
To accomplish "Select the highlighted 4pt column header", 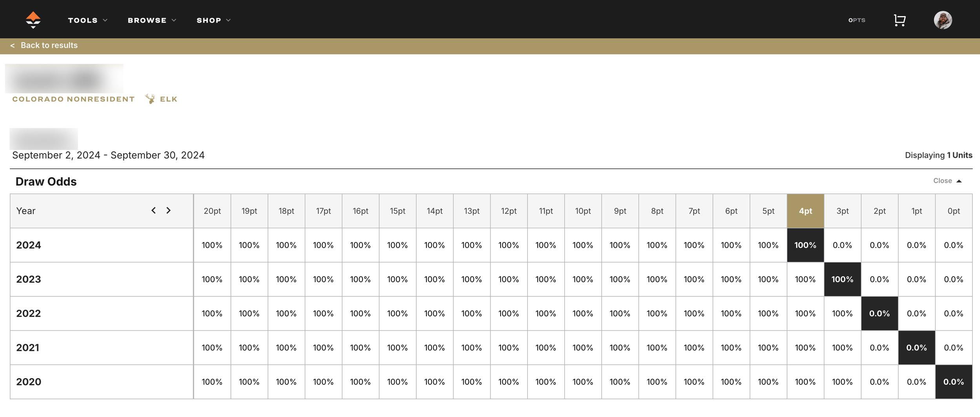I will [x=805, y=210].
